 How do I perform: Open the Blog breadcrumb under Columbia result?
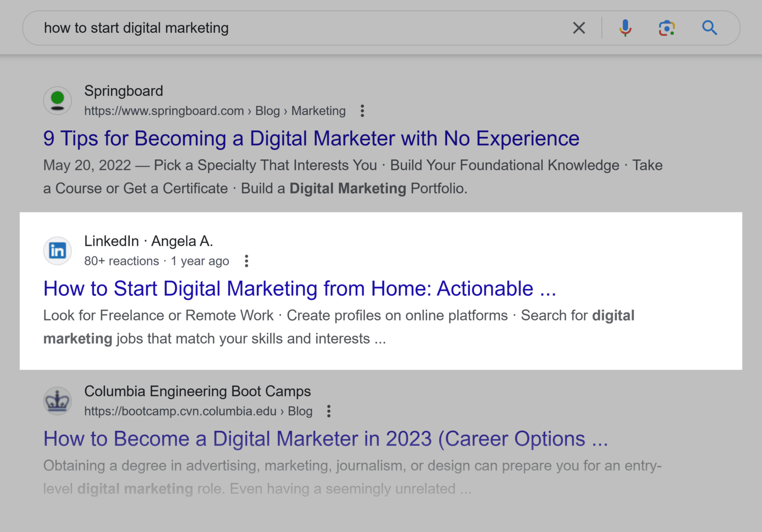pyautogui.click(x=300, y=411)
